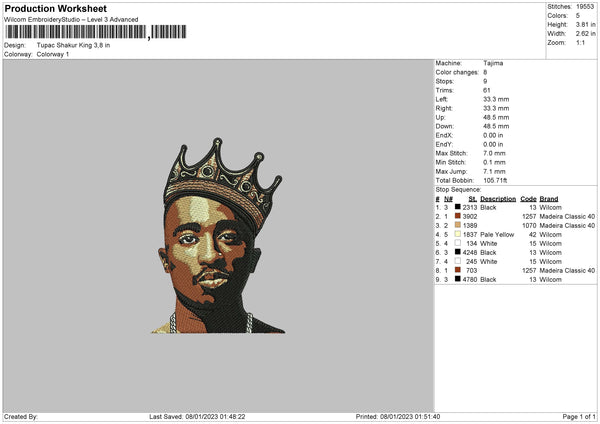Click code 1070 in the stop sequence

[x=530, y=225]
